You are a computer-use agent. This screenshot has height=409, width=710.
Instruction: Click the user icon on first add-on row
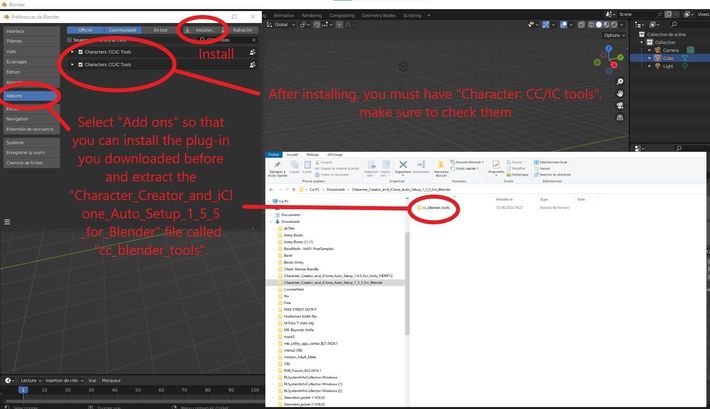tap(253, 51)
